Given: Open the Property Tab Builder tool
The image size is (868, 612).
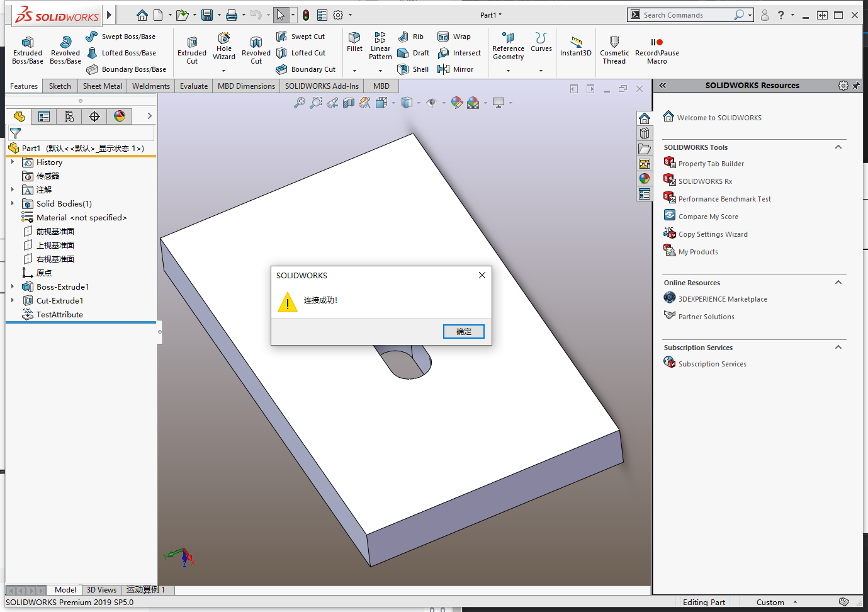Looking at the screenshot, I should coord(711,163).
